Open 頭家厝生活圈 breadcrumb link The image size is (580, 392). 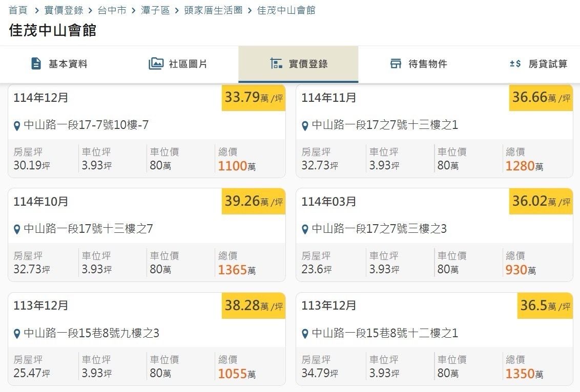(x=213, y=10)
